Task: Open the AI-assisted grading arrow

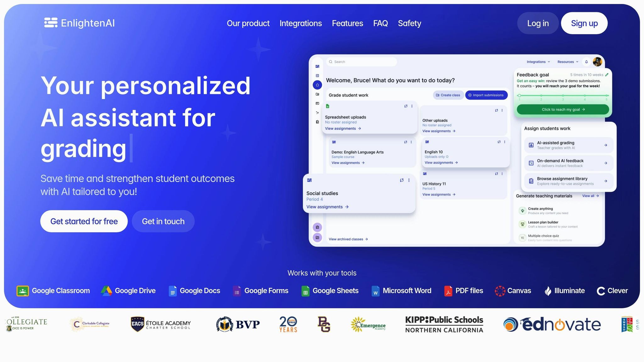Action: tap(606, 145)
